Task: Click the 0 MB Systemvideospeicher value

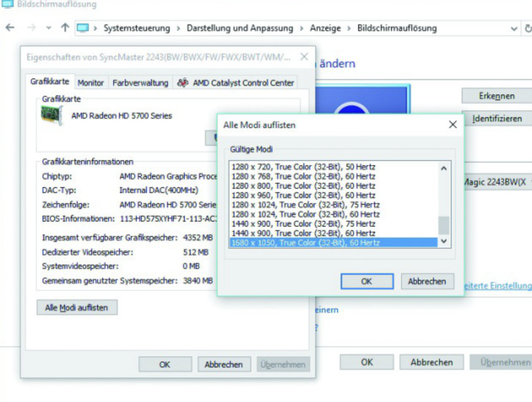Action: (x=191, y=266)
